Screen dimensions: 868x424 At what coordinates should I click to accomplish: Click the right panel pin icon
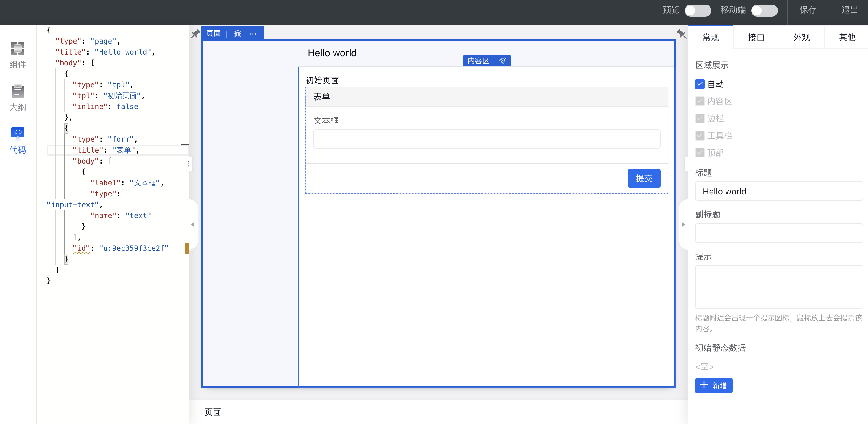point(681,34)
